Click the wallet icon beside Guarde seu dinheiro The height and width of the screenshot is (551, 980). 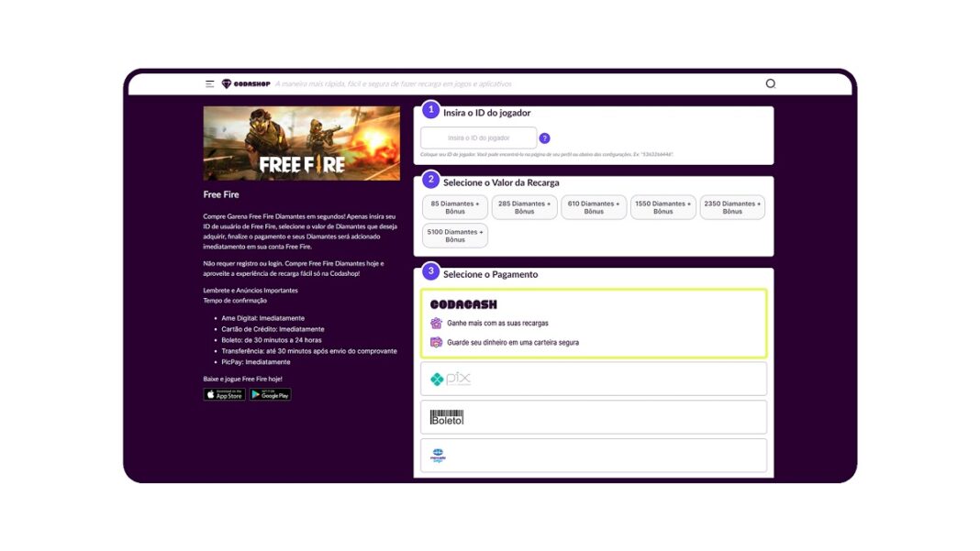click(x=438, y=341)
